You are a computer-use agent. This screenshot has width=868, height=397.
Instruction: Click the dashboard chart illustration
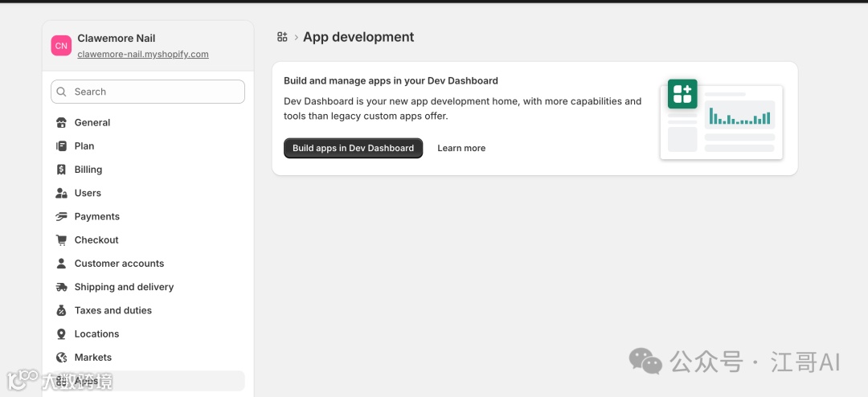point(721,121)
